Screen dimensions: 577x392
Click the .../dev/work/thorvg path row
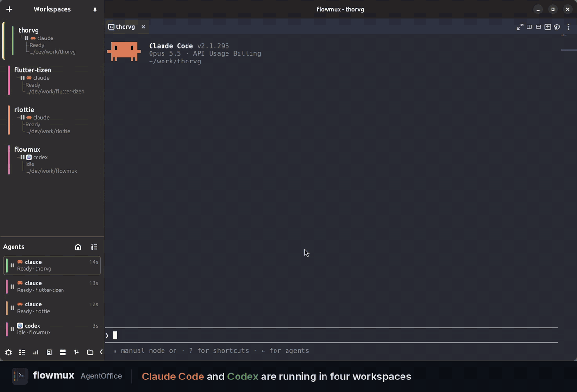52,52
